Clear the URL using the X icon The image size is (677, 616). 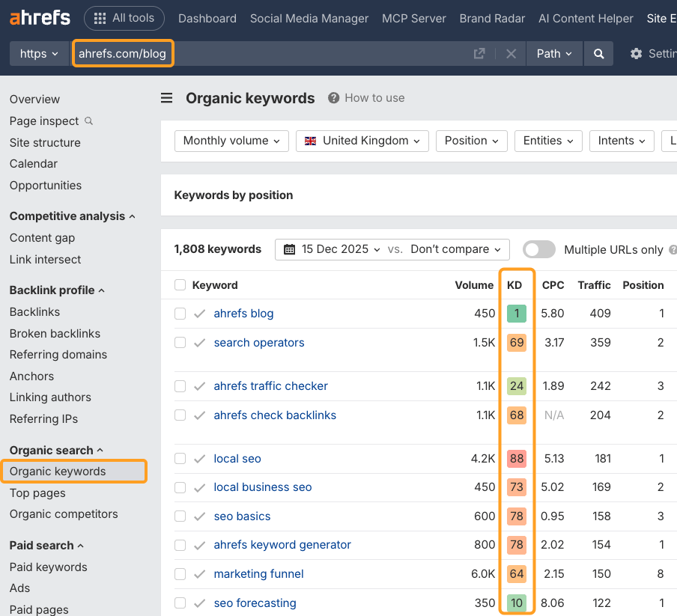coord(511,53)
